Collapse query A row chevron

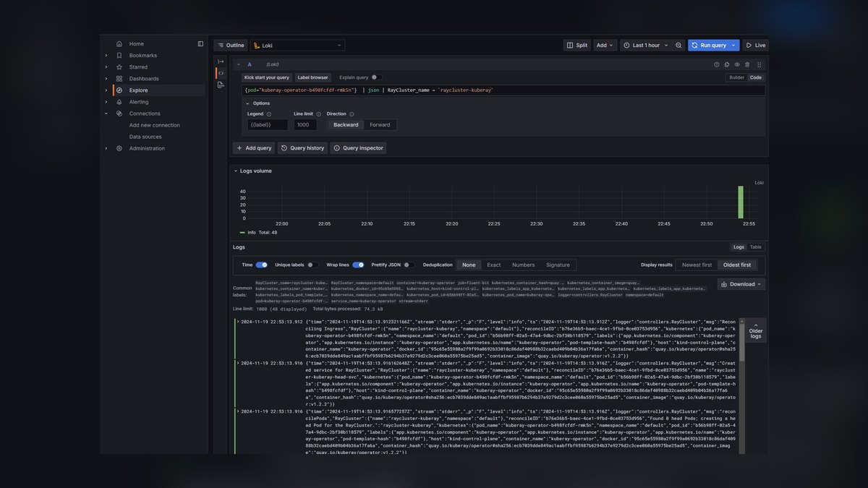(x=239, y=64)
